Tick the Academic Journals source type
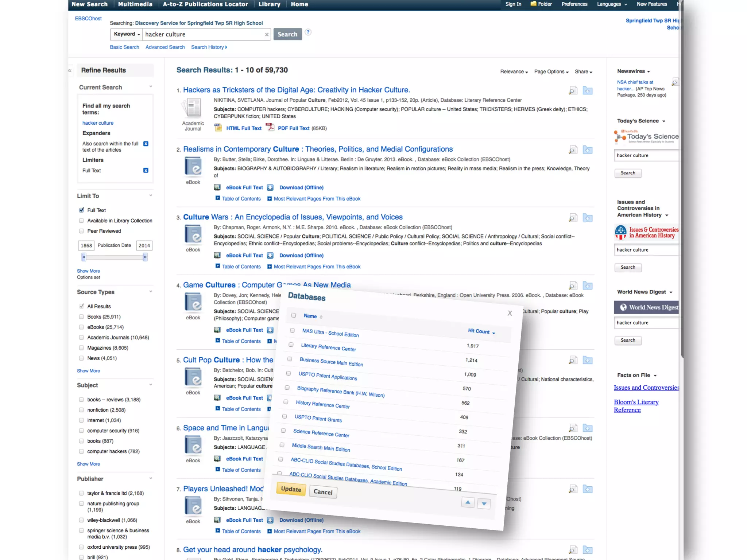 pos(82,337)
